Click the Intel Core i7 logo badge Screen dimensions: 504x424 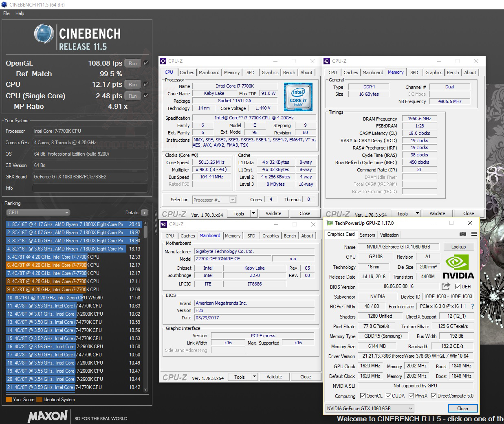tap(298, 97)
